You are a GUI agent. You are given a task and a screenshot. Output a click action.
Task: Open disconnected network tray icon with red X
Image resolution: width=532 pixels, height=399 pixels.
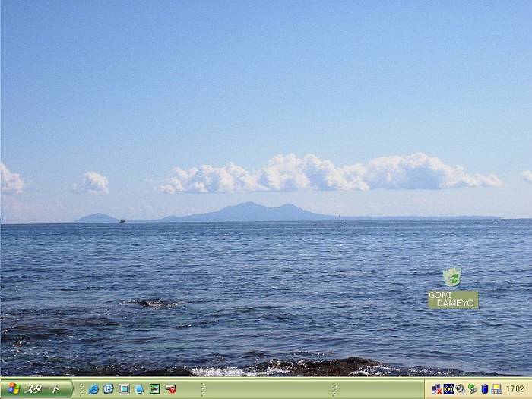tap(436, 389)
